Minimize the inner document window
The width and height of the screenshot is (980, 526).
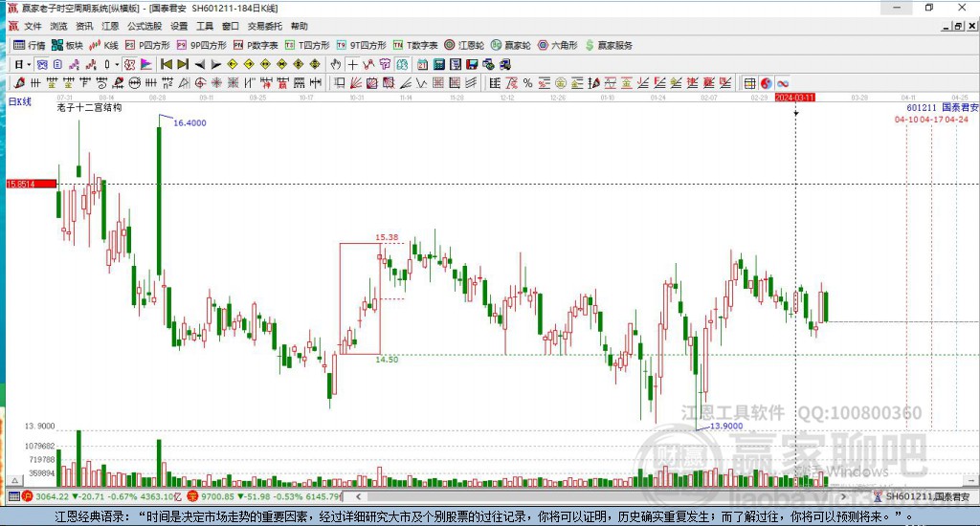947,26
